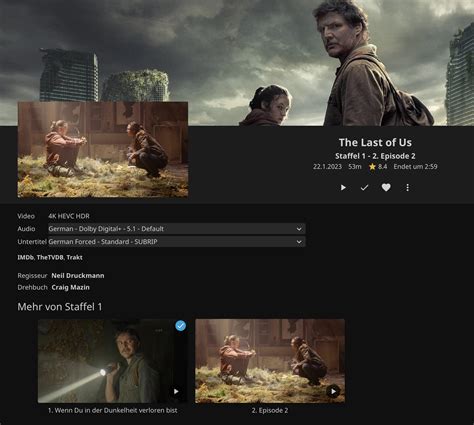Click the title '1. Wenn Du in der Dunkelheit verloren bist'
Image resolution: width=474 pixels, height=425 pixels.
click(113, 410)
